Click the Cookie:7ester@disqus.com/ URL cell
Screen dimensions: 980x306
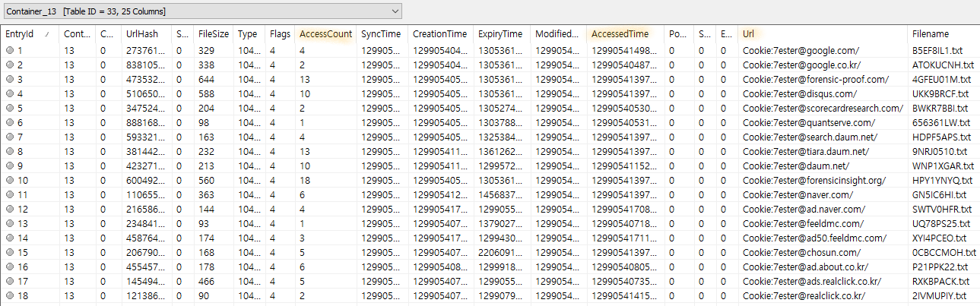[x=800, y=93]
